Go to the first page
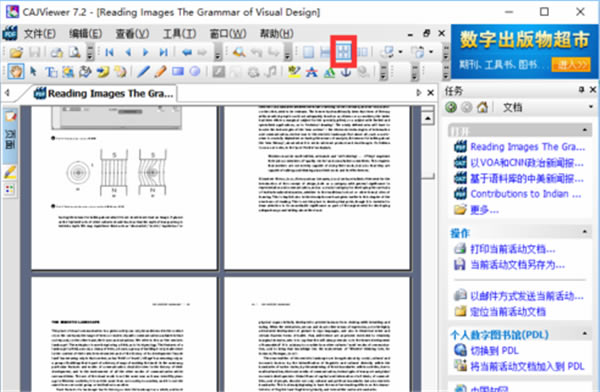This screenshot has width=600, height=392. coord(109,52)
